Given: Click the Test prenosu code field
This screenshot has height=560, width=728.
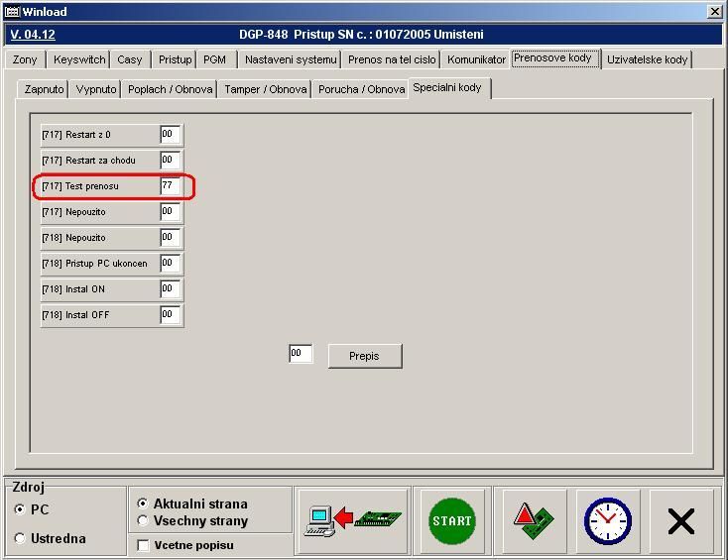Looking at the screenshot, I should [170, 186].
